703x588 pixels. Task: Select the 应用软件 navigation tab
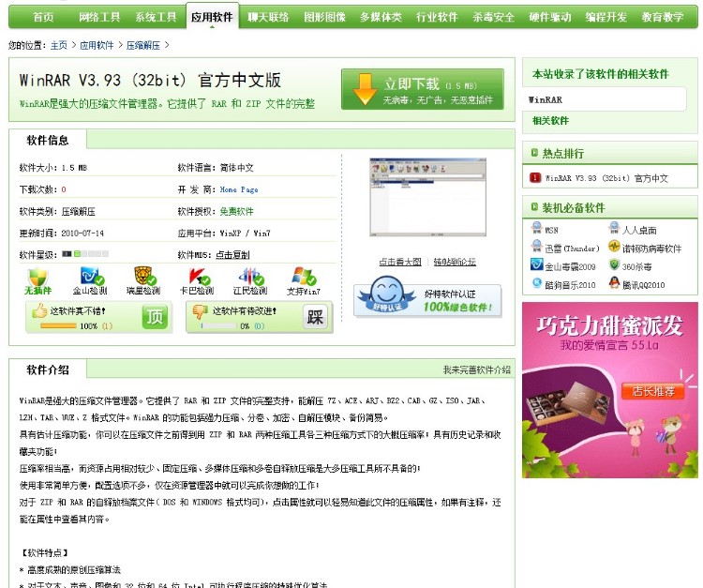click(x=212, y=17)
